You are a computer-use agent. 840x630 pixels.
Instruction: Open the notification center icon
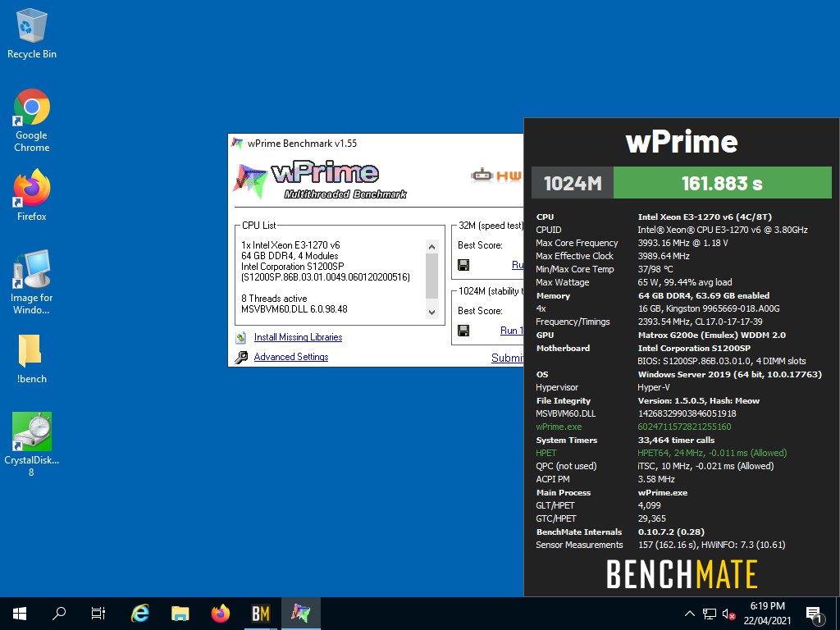[814, 614]
